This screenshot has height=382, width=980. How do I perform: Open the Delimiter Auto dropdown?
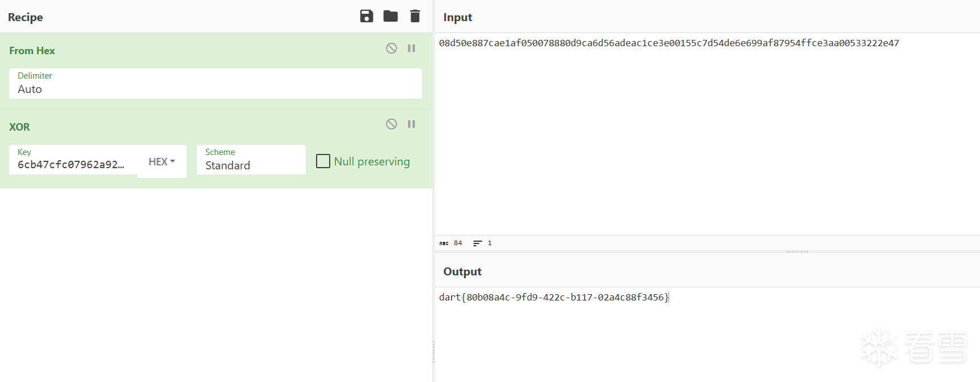pyautogui.click(x=215, y=84)
